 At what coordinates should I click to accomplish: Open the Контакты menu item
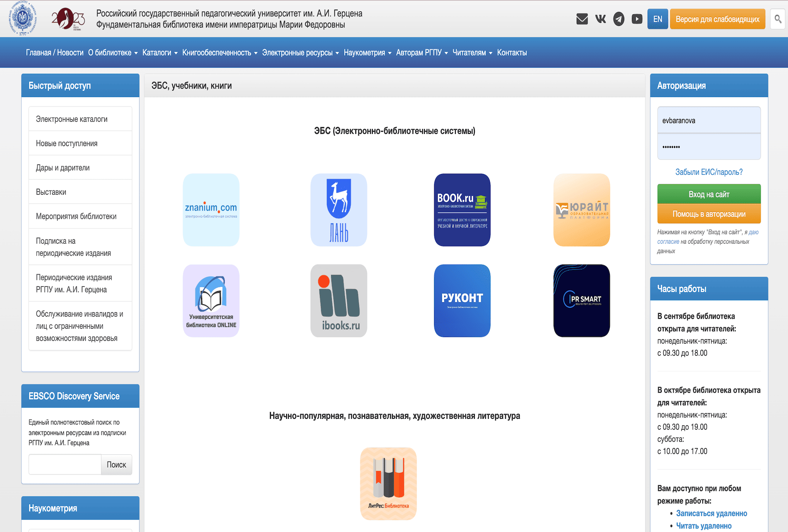pos(511,53)
